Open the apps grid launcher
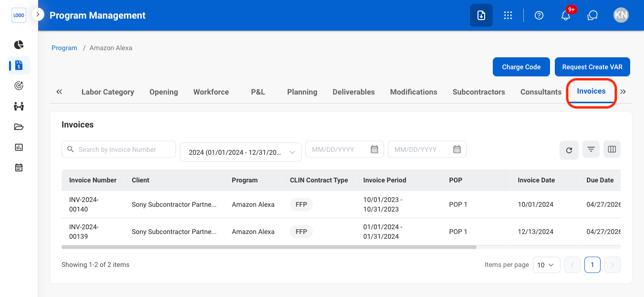 [508, 15]
